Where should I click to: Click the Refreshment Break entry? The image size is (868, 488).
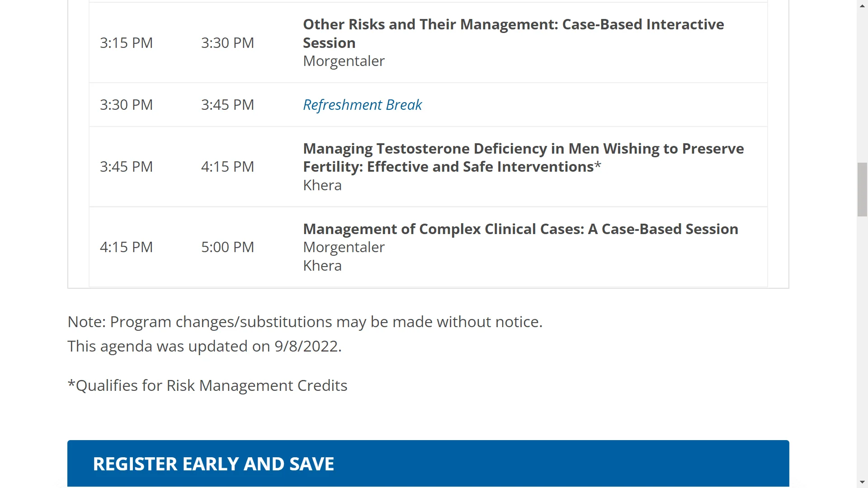point(362,105)
